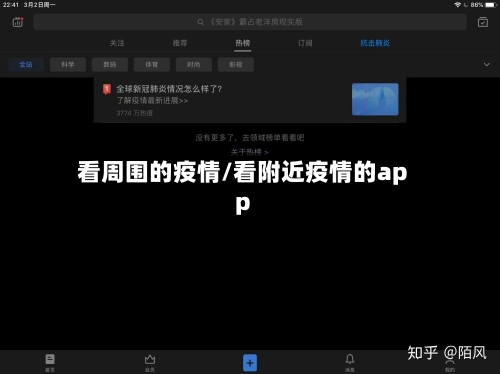Select the 数码 category chip

(x=110, y=64)
